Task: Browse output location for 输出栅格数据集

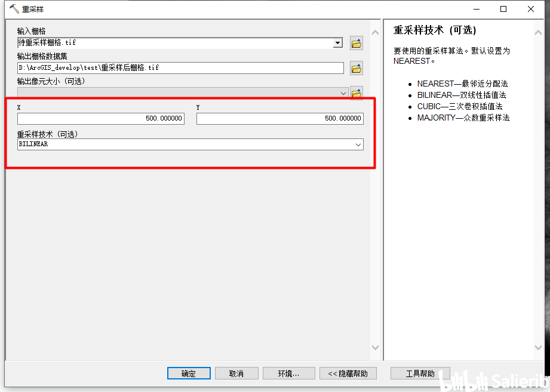Action: click(357, 68)
